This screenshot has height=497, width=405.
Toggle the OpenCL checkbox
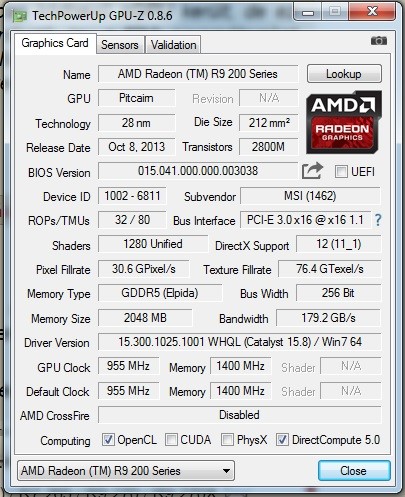coord(108,440)
